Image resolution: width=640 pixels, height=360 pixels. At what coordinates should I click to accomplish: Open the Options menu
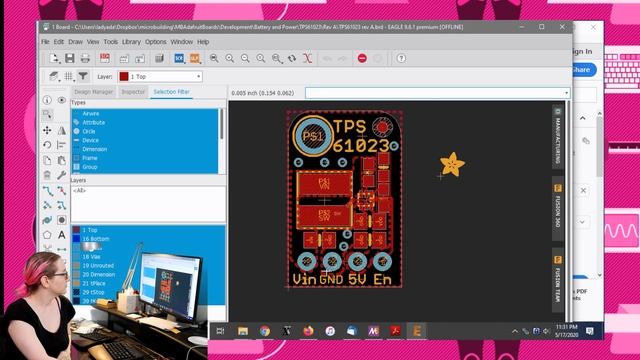point(156,42)
